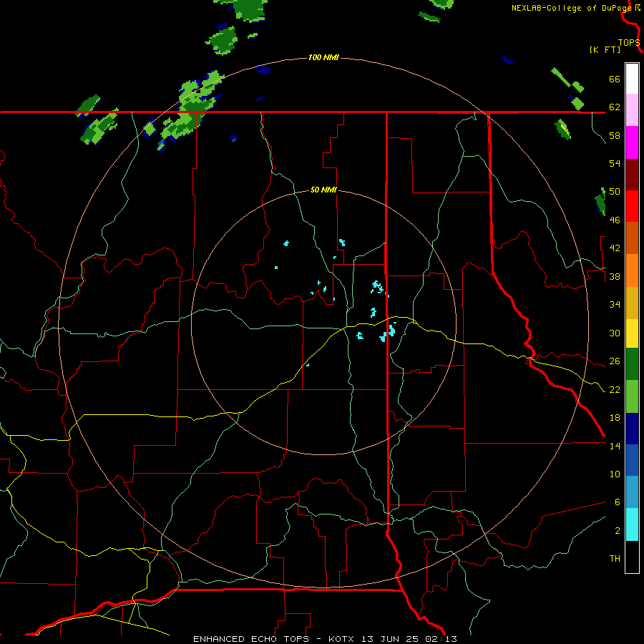Screen dimensions: 644x644
Task: Click the 50 value on the color scale
Action: coord(615,192)
